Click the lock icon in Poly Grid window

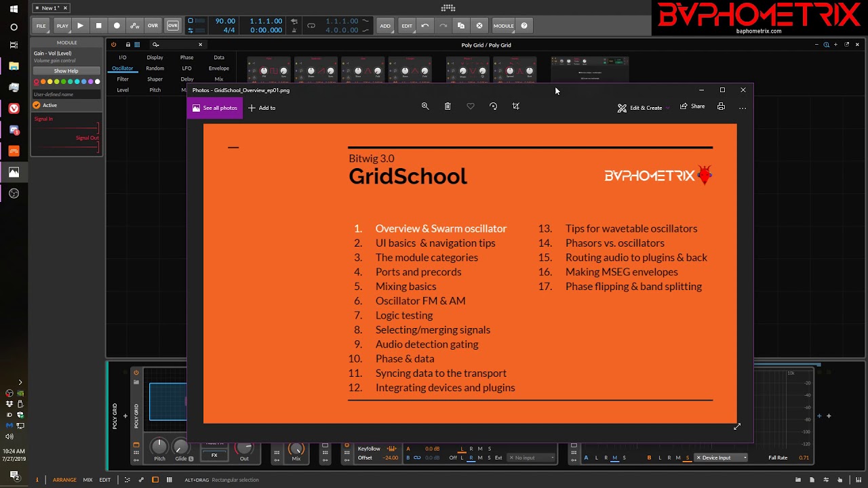coord(127,45)
